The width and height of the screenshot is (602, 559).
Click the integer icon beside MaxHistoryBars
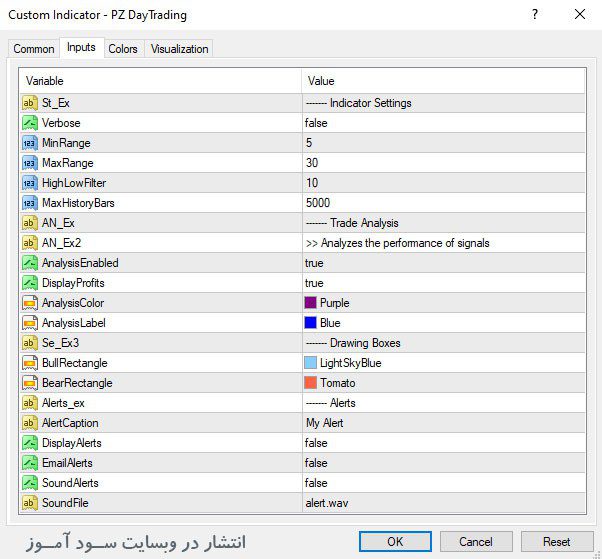click(30, 203)
